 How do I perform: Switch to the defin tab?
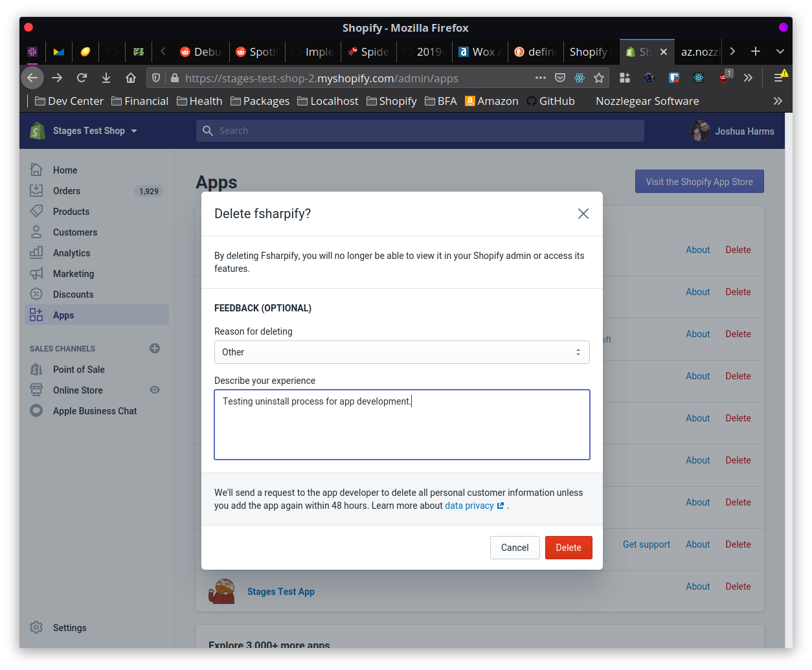(536, 52)
